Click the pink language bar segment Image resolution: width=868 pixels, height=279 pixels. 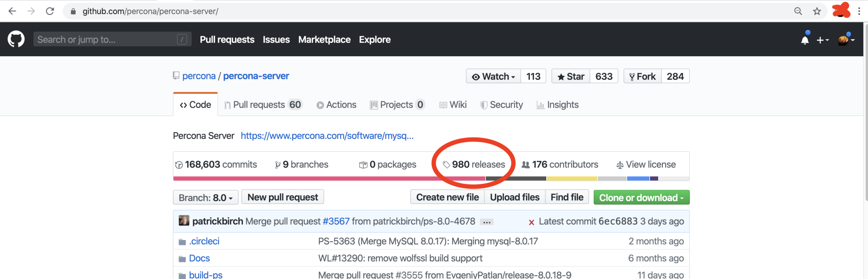[x=329, y=178]
